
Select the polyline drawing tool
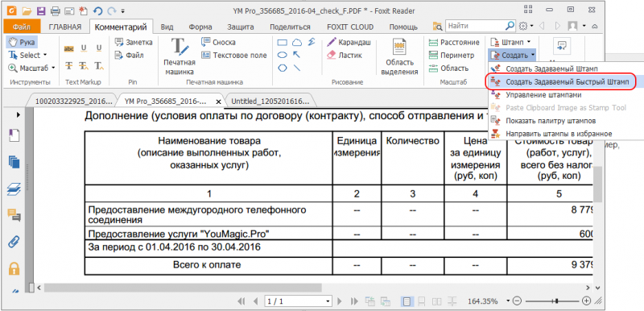tap(312, 43)
